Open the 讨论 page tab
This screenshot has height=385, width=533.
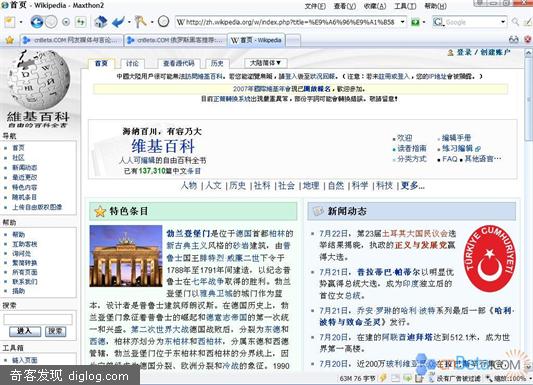point(133,63)
